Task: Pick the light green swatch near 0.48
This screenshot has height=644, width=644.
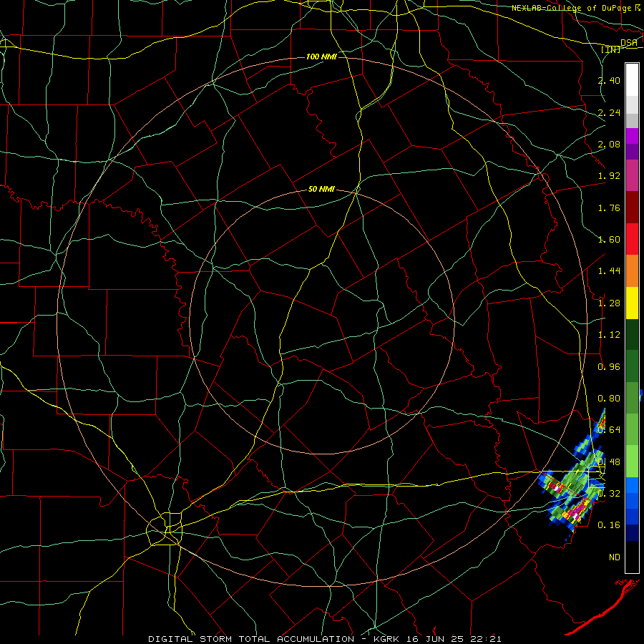Action: point(632,462)
